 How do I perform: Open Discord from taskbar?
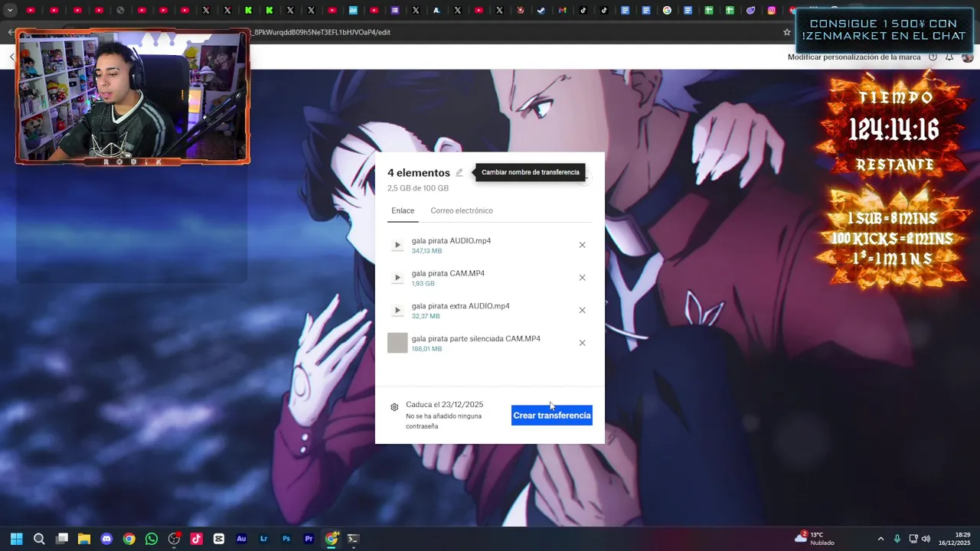106,539
